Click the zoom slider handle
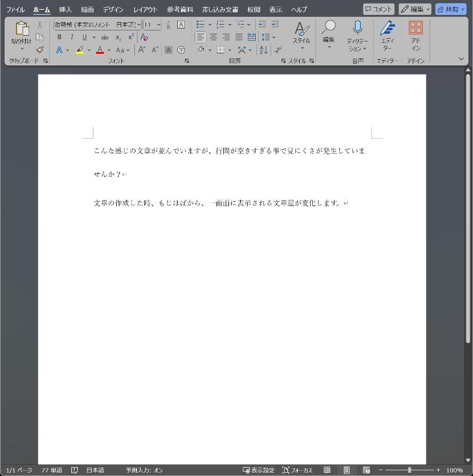 tap(409, 470)
